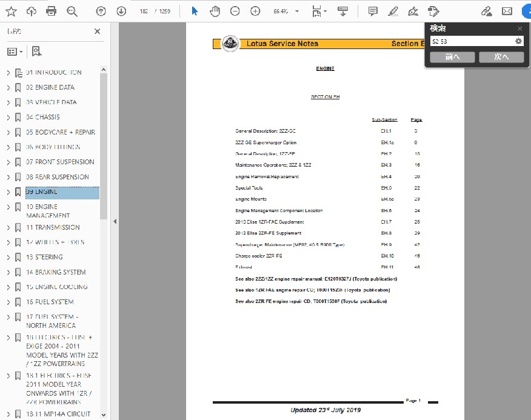
Task: Click the 次へ (next) search button
Action: (501, 57)
